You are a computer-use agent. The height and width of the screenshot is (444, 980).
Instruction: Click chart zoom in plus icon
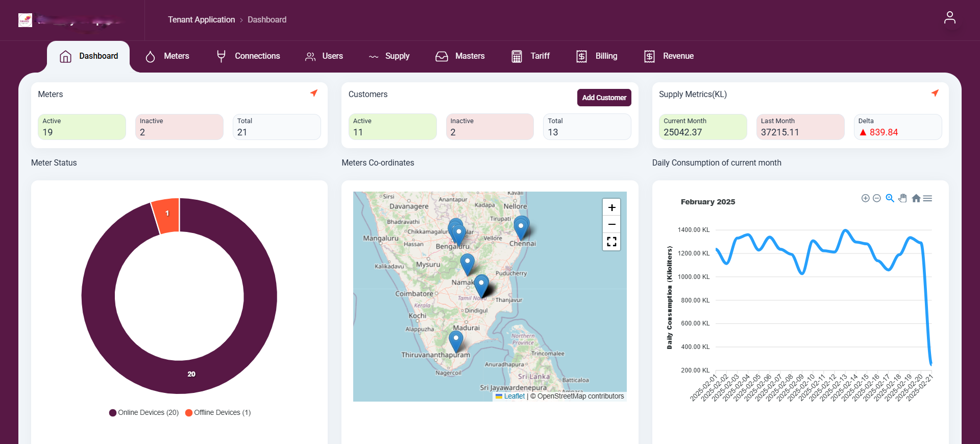(865, 198)
